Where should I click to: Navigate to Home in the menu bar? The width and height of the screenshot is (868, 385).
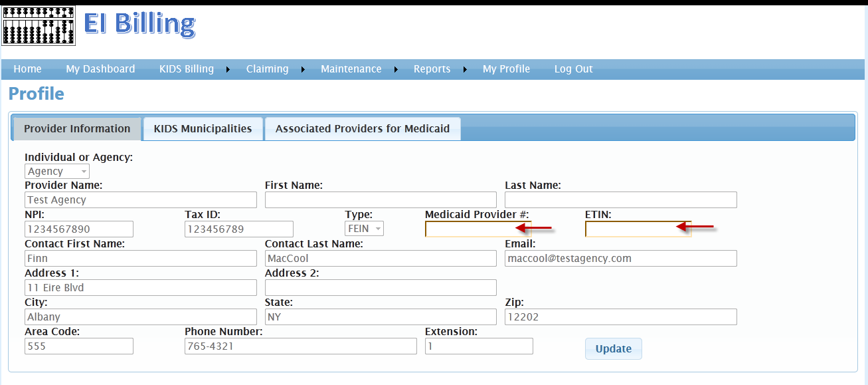coord(27,68)
